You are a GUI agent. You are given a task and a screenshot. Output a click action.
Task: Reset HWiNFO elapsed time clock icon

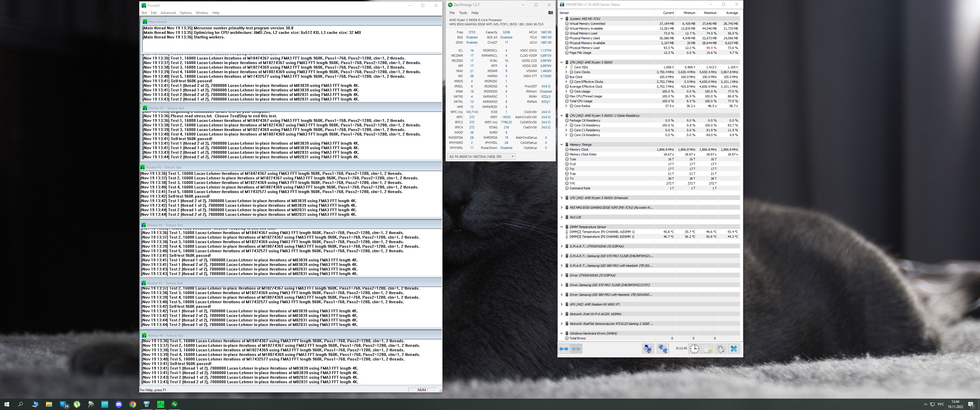694,349
